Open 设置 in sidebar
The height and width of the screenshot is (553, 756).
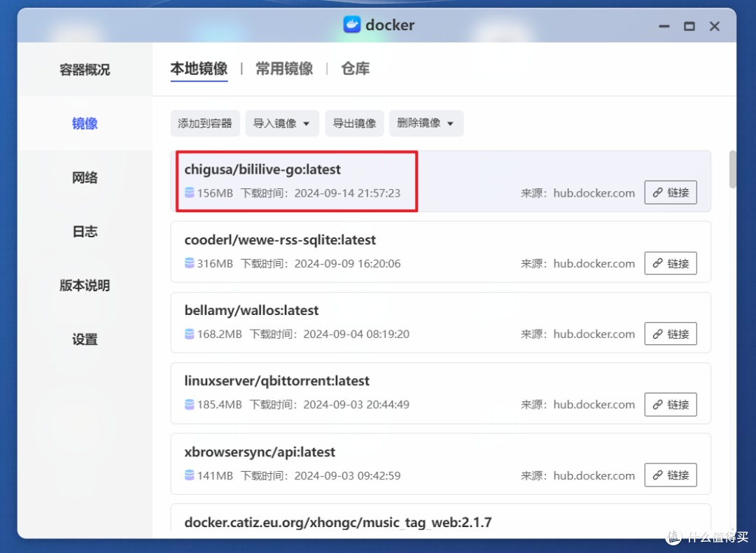[x=85, y=340]
